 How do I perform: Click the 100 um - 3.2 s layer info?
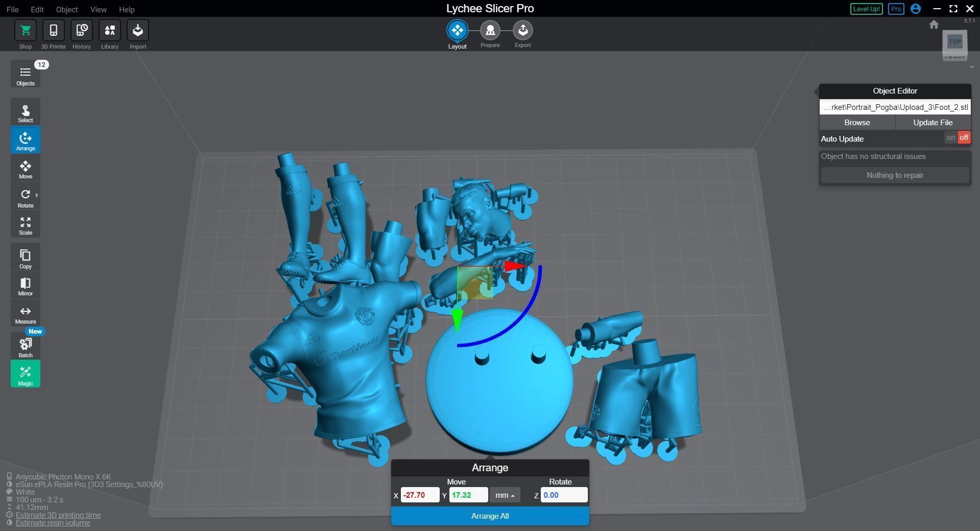coord(39,499)
